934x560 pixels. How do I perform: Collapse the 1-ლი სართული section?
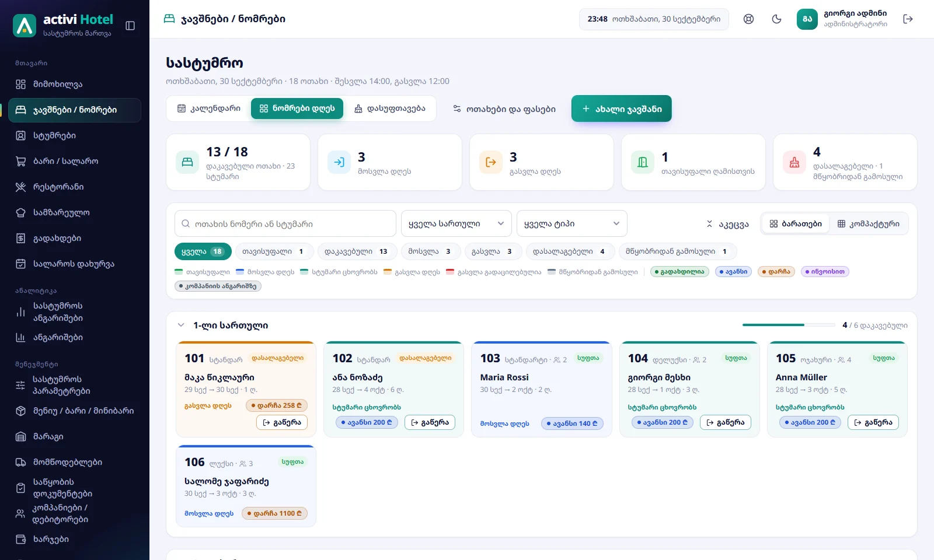pyautogui.click(x=181, y=325)
